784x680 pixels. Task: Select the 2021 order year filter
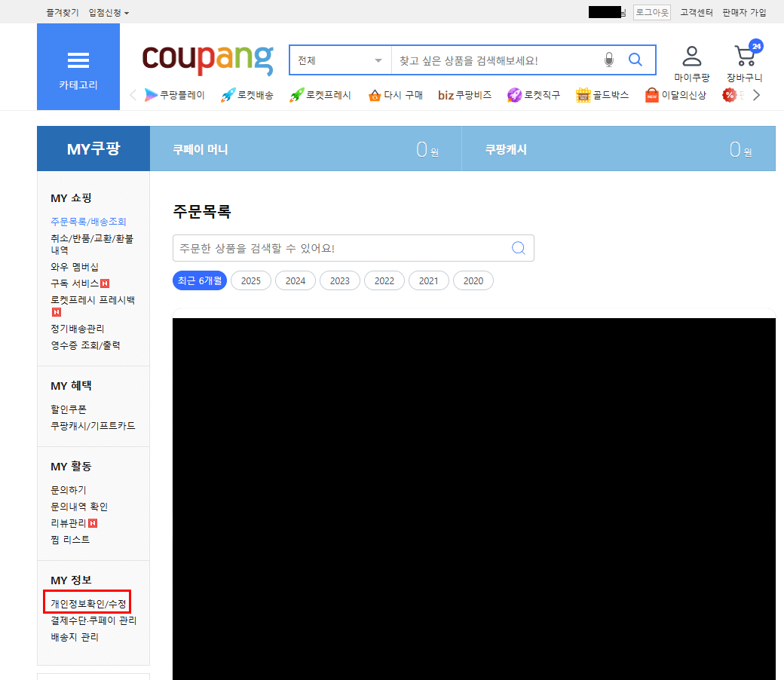coord(428,280)
